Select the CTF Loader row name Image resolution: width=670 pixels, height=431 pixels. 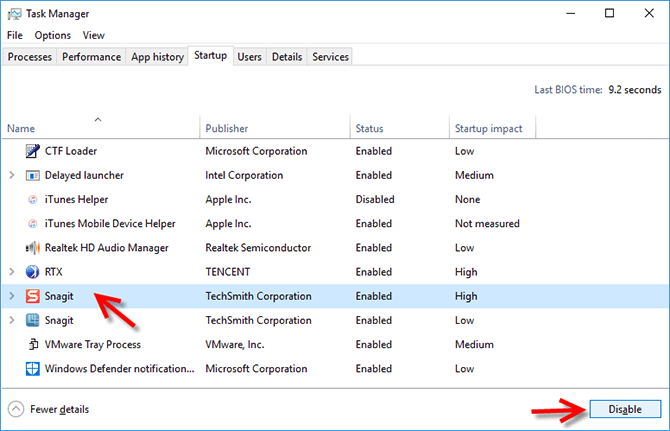pyautogui.click(x=71, y=151)
